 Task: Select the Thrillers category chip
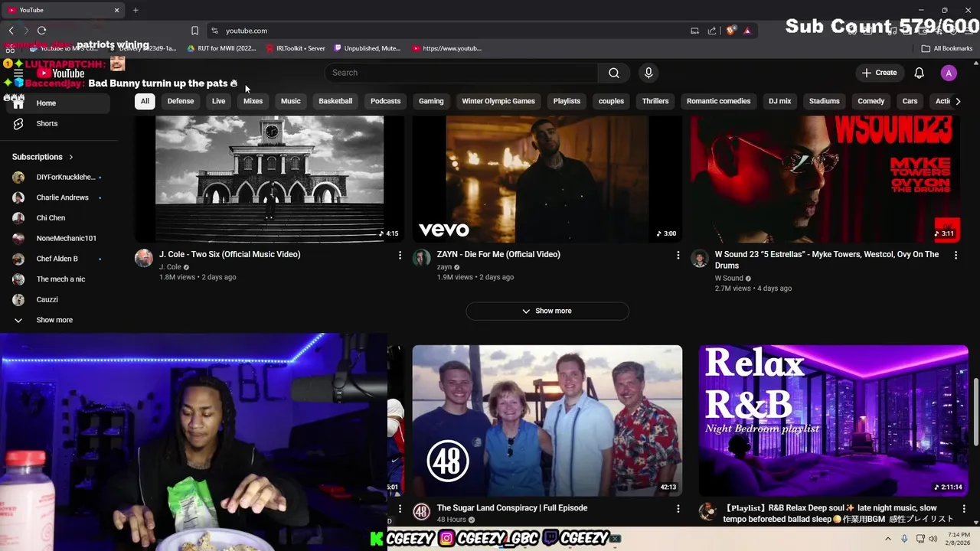[655, 101]
